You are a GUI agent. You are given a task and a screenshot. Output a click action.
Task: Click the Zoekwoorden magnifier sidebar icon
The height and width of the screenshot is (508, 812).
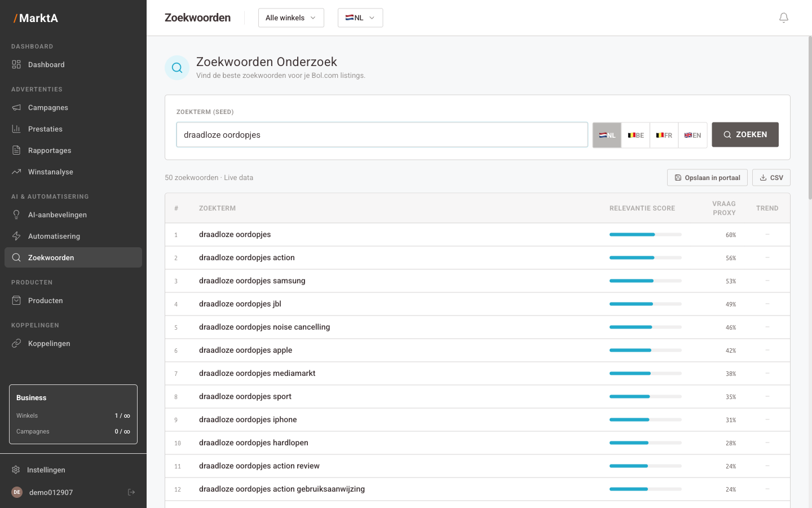click(16, 257)
